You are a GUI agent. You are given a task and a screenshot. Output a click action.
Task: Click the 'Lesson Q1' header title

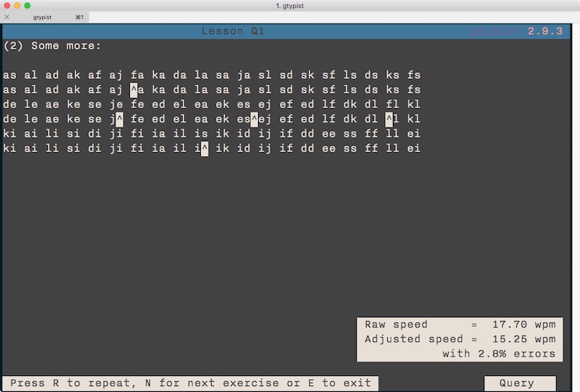click(x=233, y=31)
